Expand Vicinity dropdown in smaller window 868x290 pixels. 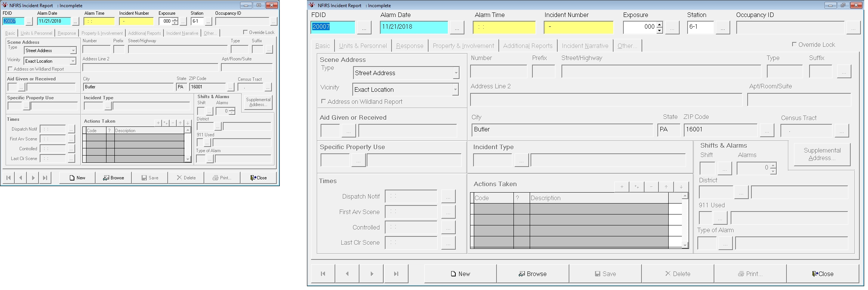click(x=73, y=61)
